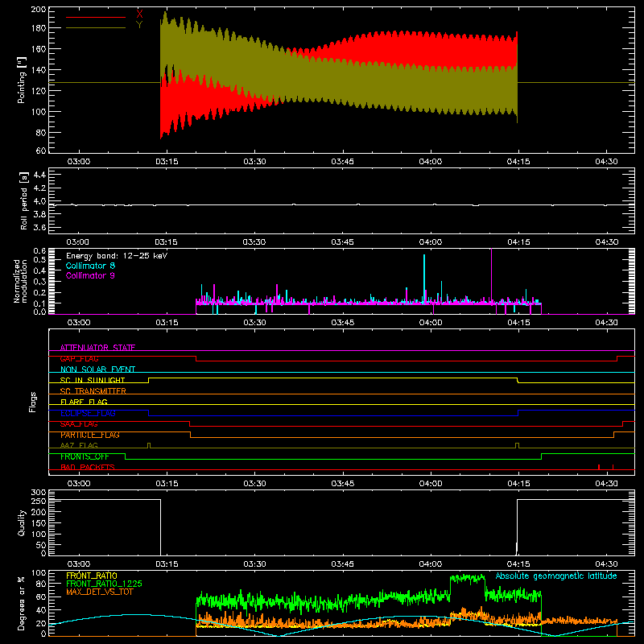The height and width of the screenshot is (644, 644).
Task: Click the 300 tick of Quality axis
Action: (39, 493)
